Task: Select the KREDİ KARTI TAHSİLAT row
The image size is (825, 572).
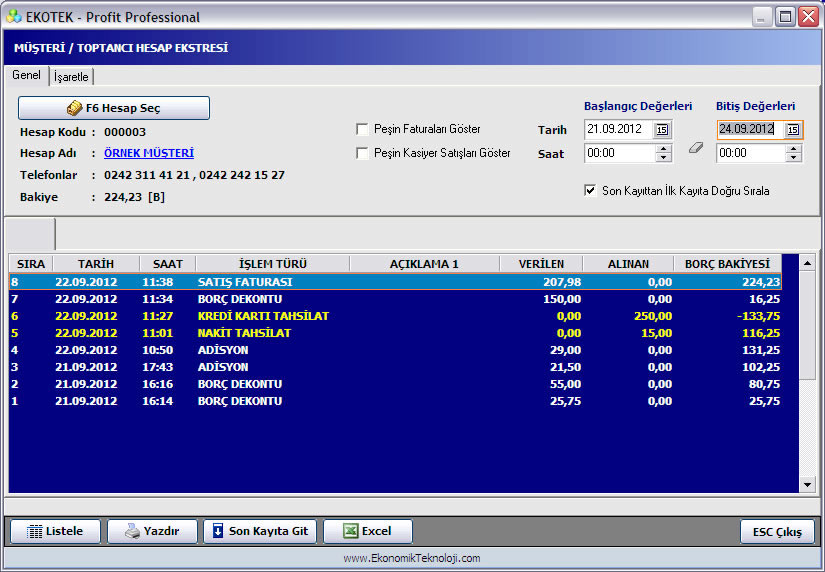Action: pyautogui.click(x=395, y=316)
